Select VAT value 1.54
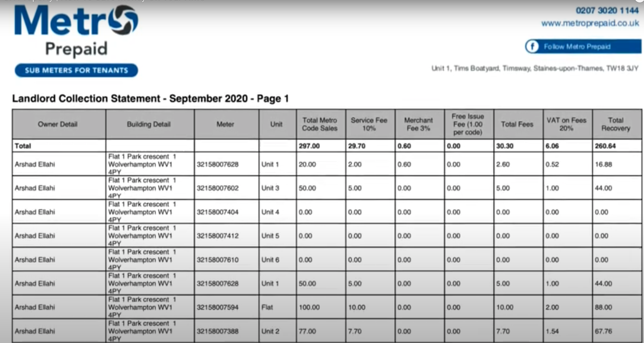The height and width of the screenshot is (343, 644). [x=552, y=331]
